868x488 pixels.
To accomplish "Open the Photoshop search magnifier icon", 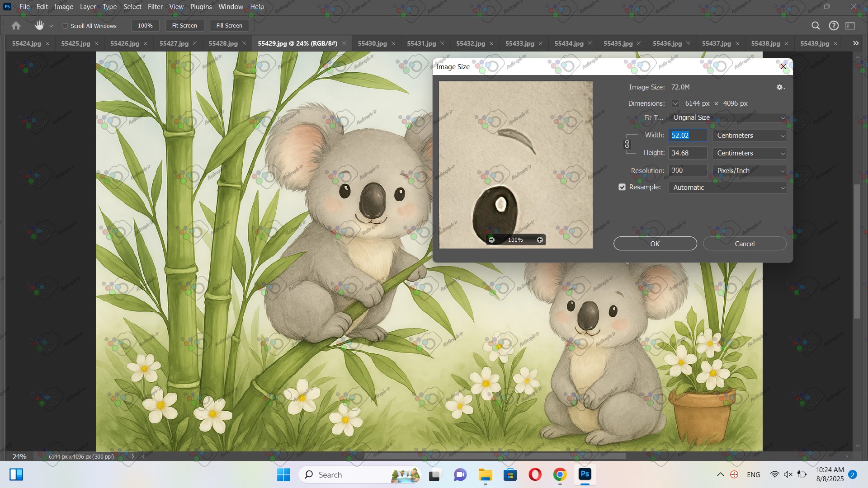I will pyautogui.click(x=816, y=26).
